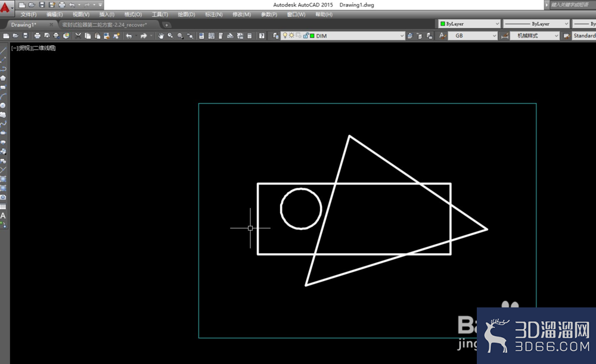Click Undo arrow in standard toolbar
The image size is (596, 364).
click(129, 36)
